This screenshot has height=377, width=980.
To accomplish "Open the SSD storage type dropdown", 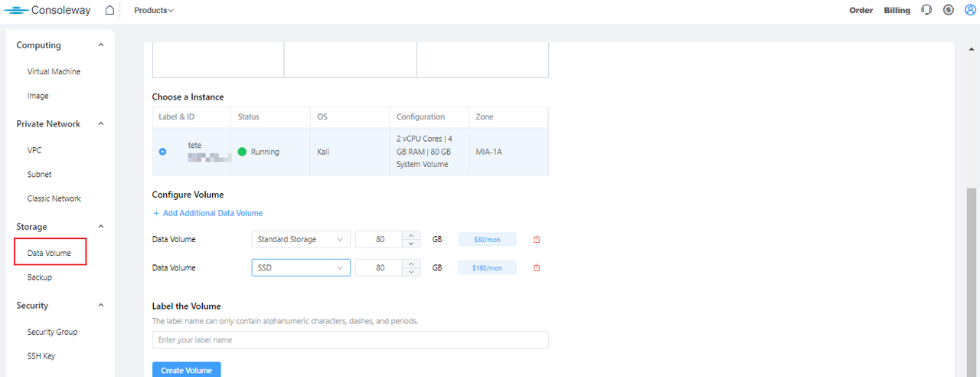I will [x=300, y=268].
